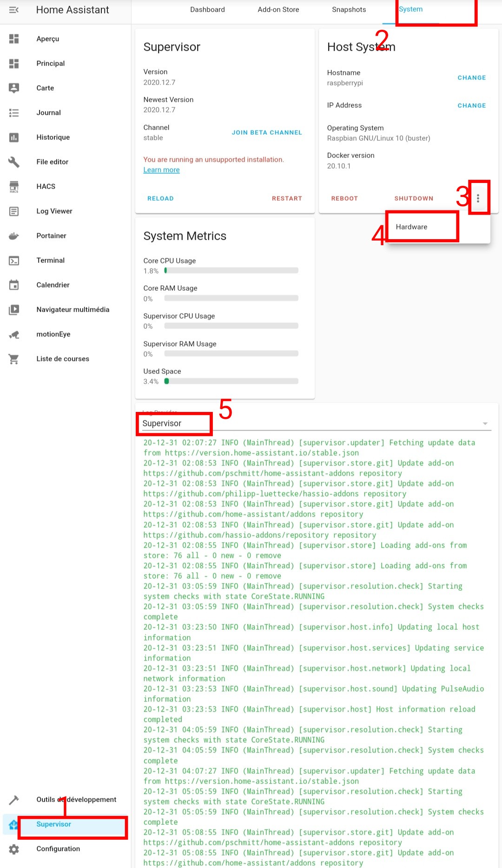Viewport: 502px width, 868px height.
Task: Click the Core CPU Usage bar
Action: 231,270
